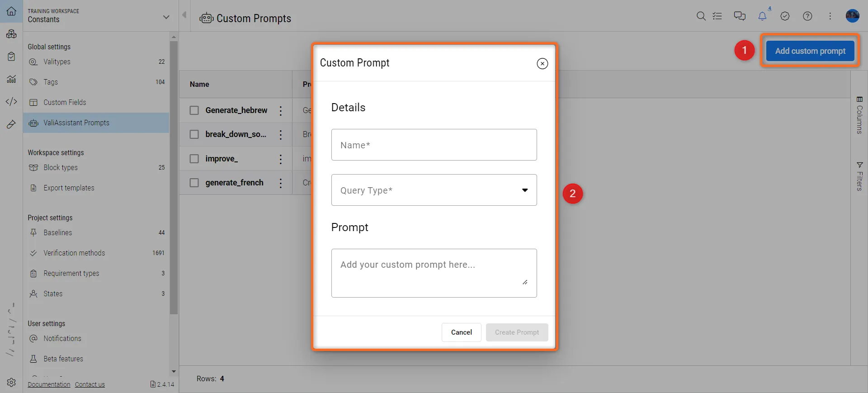Open the break_down_so... row options menu

click(x=281, y=135)
